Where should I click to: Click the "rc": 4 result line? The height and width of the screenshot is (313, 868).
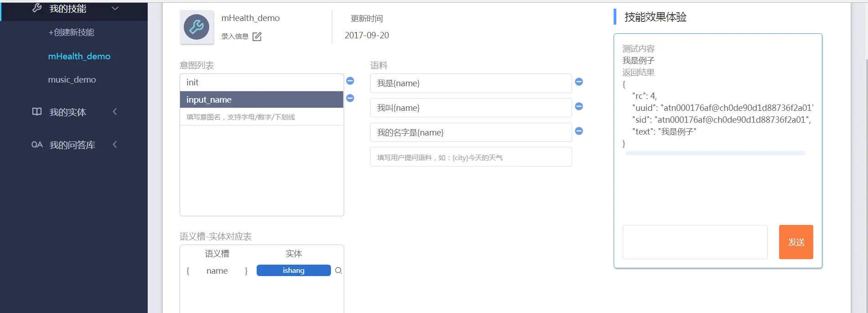pyautogui.click(x=645, y=96)
